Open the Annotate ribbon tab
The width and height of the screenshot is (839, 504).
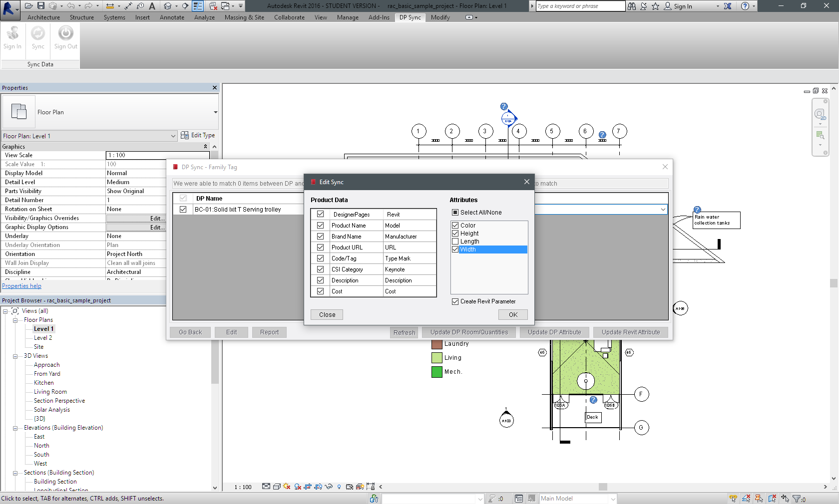pyautogui.click(x=172, y=17)
